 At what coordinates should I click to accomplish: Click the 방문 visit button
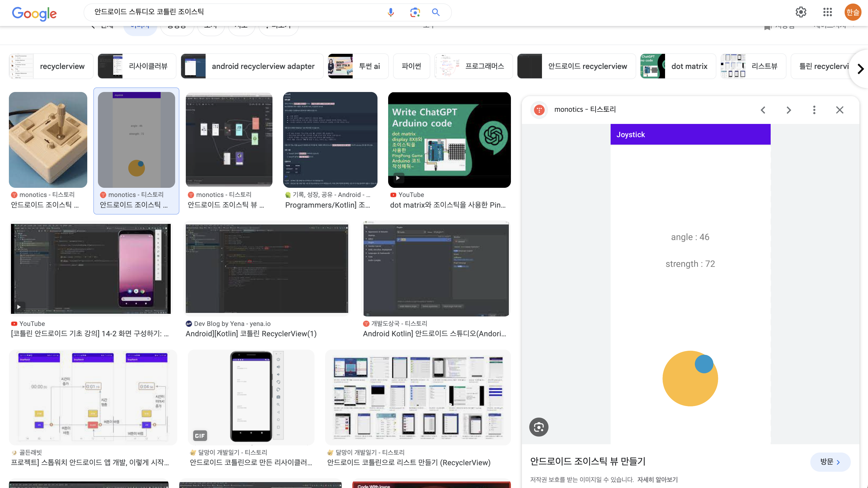830,462
